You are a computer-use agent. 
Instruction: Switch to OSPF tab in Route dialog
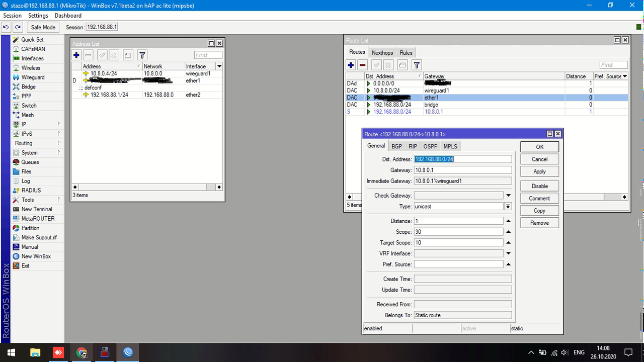tap(430, 146)
